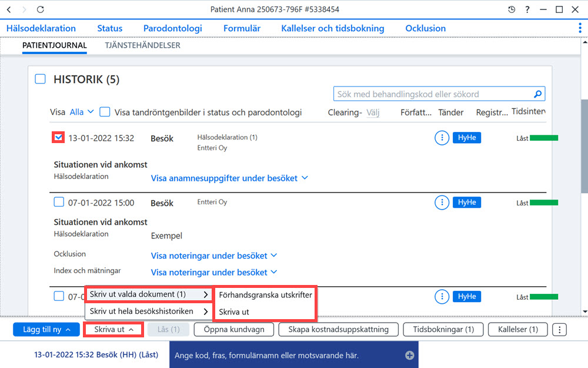Open options circle for 07-01-2022 15:00 visit

(x=442, y=203)
